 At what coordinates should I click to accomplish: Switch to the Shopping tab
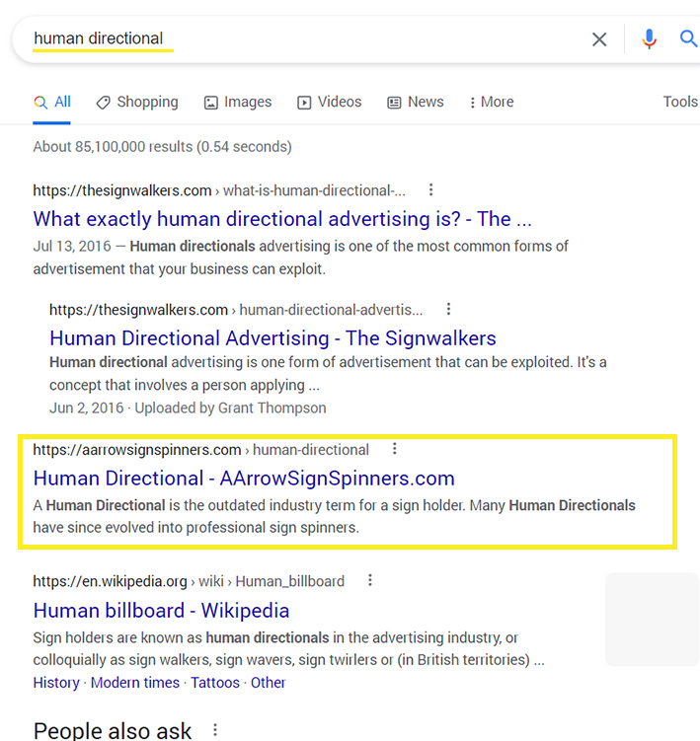click(137, 102)
